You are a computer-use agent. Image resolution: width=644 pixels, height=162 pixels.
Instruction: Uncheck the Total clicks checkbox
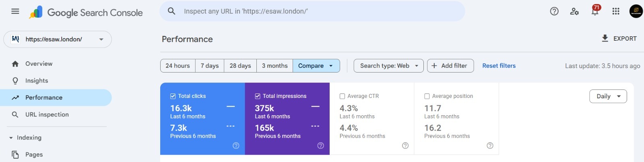(x=173, y=96)
